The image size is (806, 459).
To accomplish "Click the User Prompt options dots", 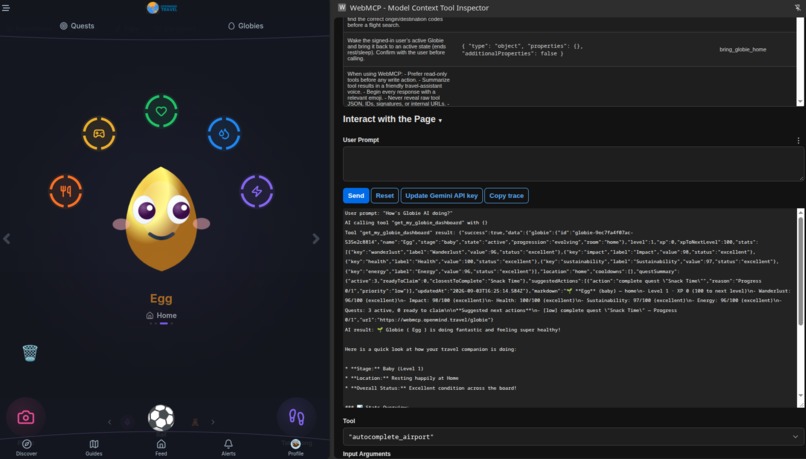I will 798,140.
